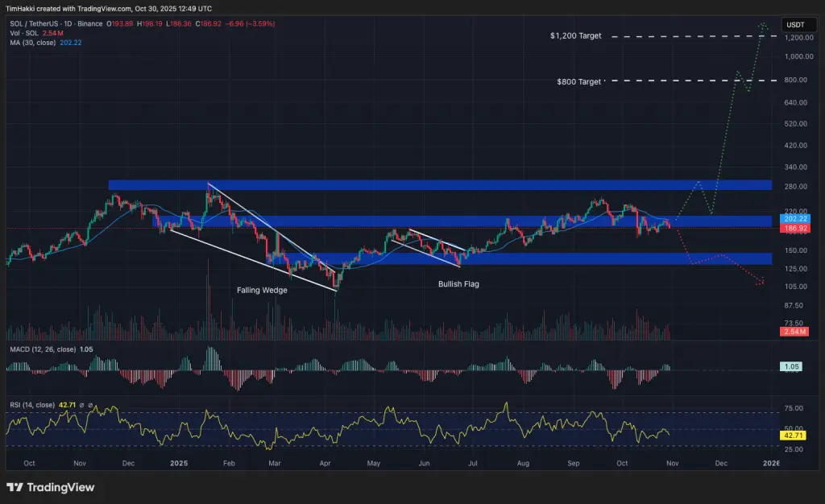The image size is (825, 504).
Task: Click the top blue resistance zone rectangle
Action: tap(440, 185)
